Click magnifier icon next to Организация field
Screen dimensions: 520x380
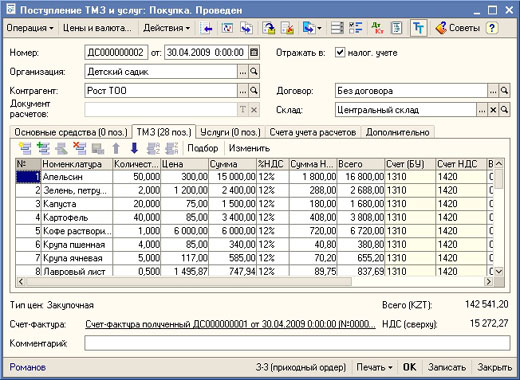[x=254, y=72]
